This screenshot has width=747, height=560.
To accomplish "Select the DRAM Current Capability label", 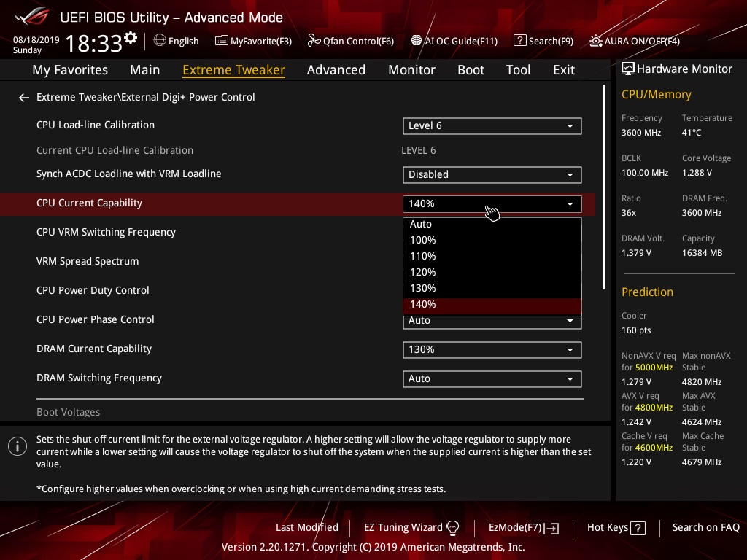I will tap(94, 349).
